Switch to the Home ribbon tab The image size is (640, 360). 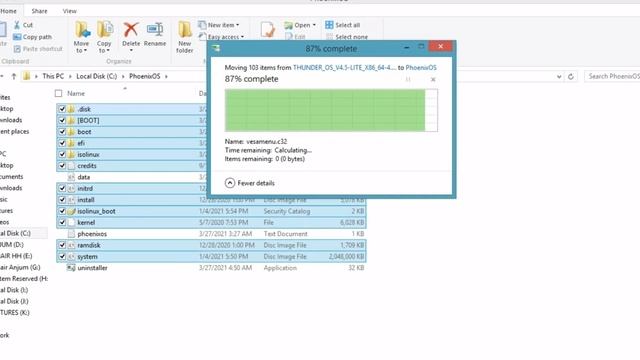8,11
